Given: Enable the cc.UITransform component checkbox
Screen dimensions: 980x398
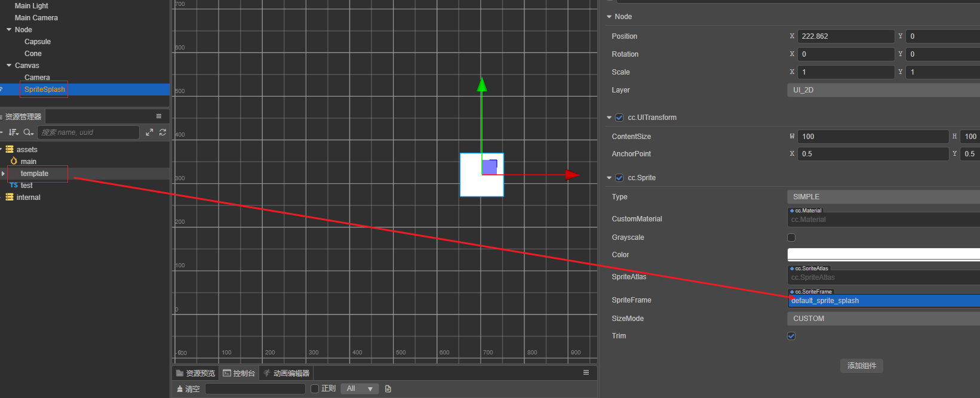Looking at the screenshot, I should click(x=619, y=118).
